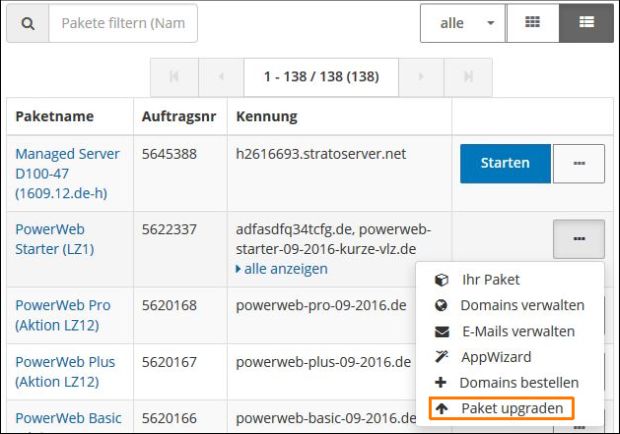The height and width of the screenshot is (434, 620).
Task: Click the blue Starten button
Action: point(505,163)
